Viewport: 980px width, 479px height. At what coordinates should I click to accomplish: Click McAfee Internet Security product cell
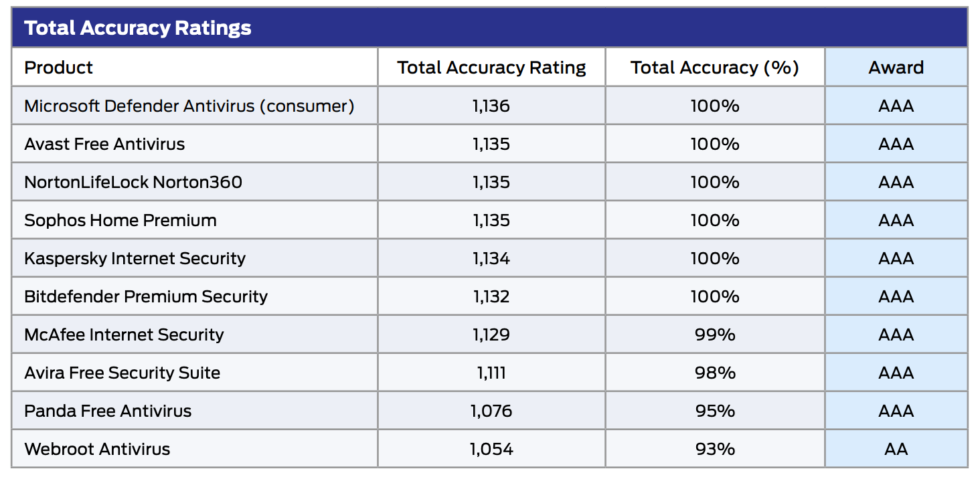[x=124, y=334]
